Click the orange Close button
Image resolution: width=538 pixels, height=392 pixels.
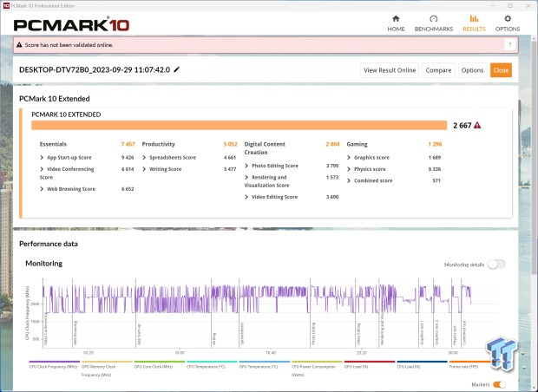pos(501,70)
